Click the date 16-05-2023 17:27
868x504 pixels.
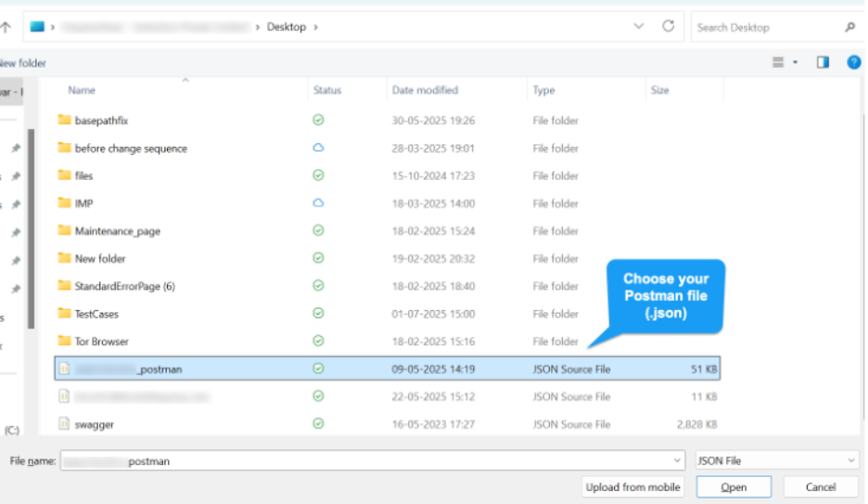click(x=433, y=424)
